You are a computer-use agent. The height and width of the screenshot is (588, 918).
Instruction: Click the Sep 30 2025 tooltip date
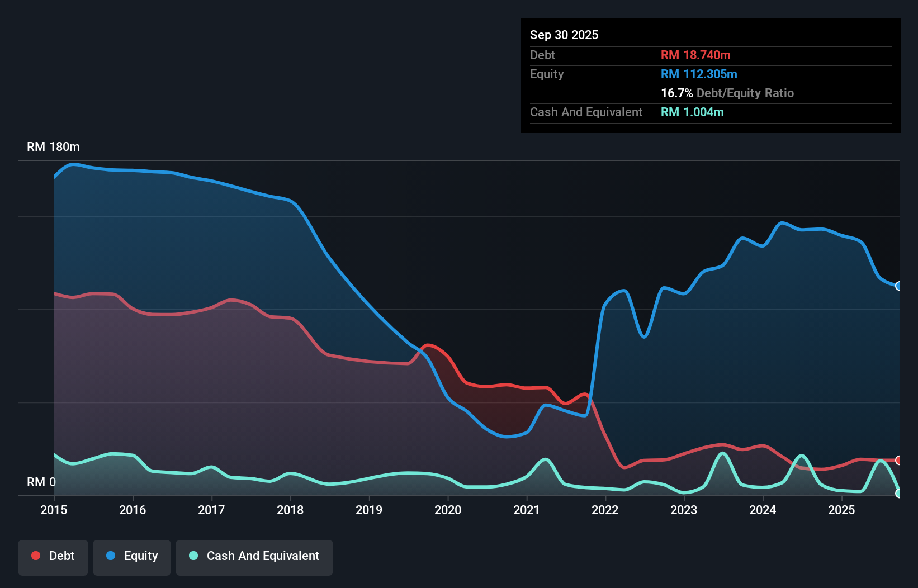(564, 35)
